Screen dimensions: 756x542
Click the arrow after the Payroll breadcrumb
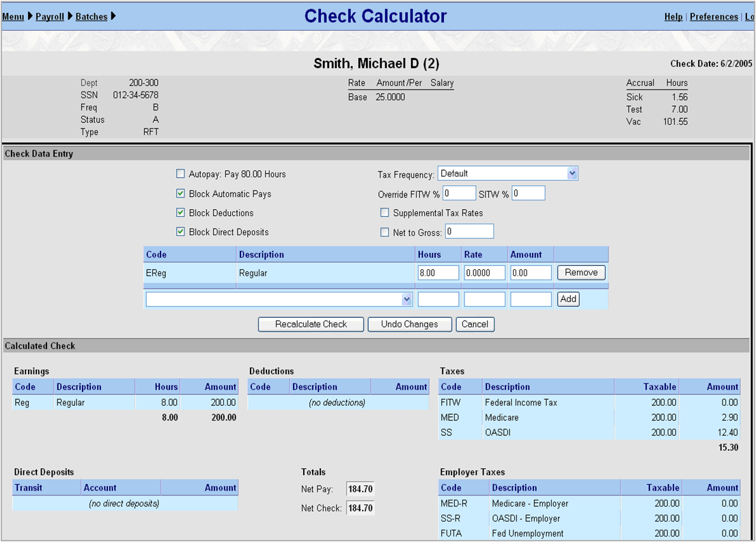pyautogui.click(x=70, y=16)
